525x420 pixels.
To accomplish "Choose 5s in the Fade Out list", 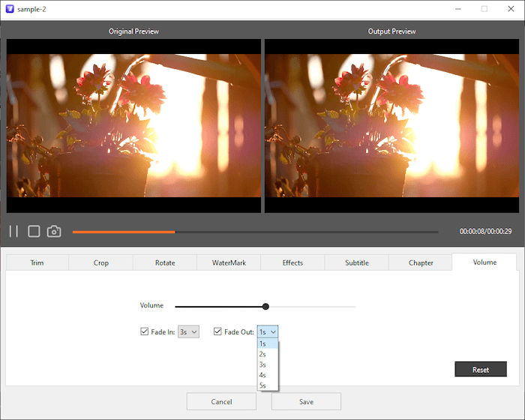I will (x=262, y=385).
